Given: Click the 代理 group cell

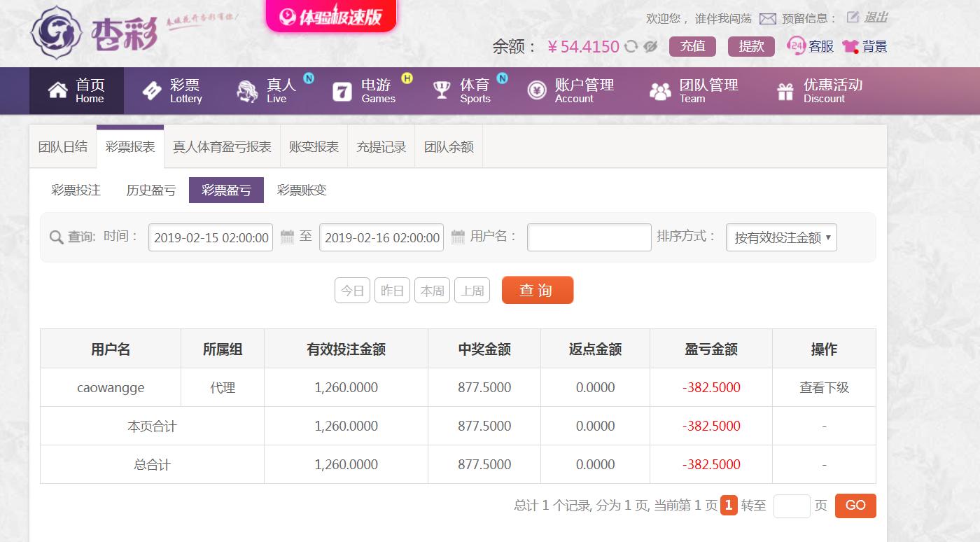Looking at the screenshot, I should [223, 388].
